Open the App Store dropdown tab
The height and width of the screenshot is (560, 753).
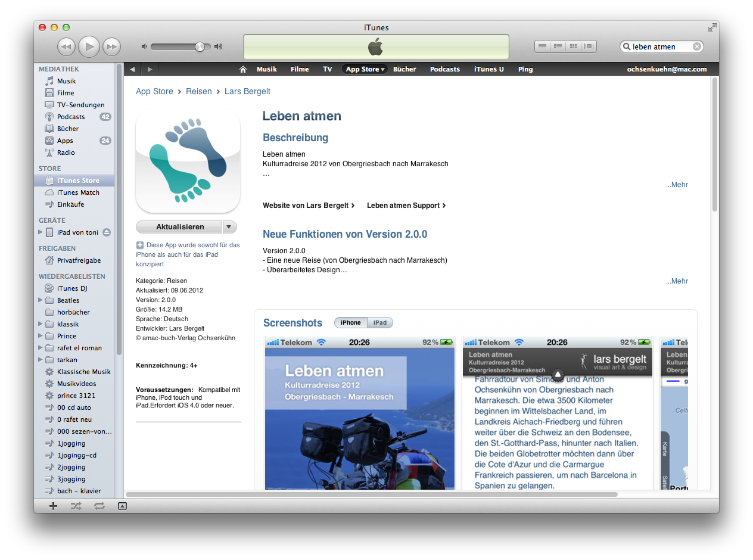coord(365,69)
